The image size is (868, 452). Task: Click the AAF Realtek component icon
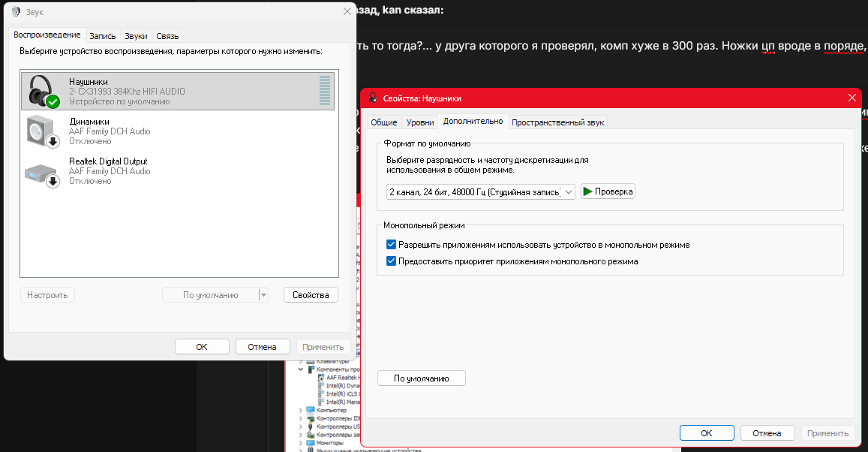(321, 378)
